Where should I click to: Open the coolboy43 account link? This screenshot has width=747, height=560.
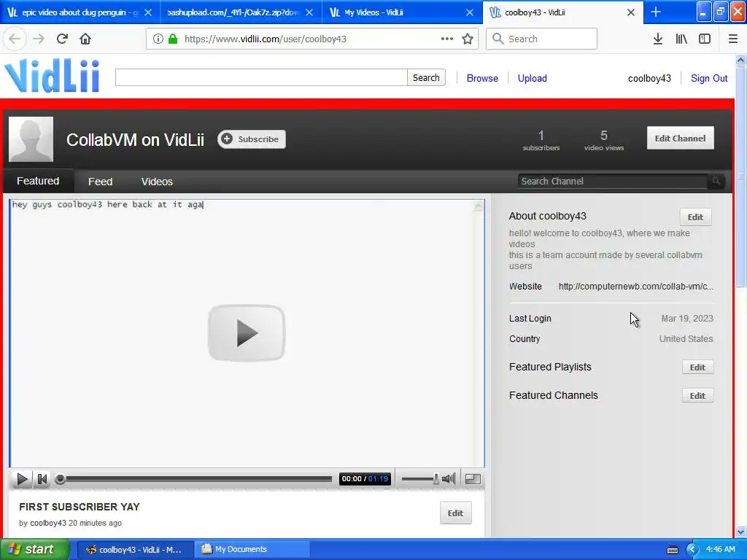[649, 78]
